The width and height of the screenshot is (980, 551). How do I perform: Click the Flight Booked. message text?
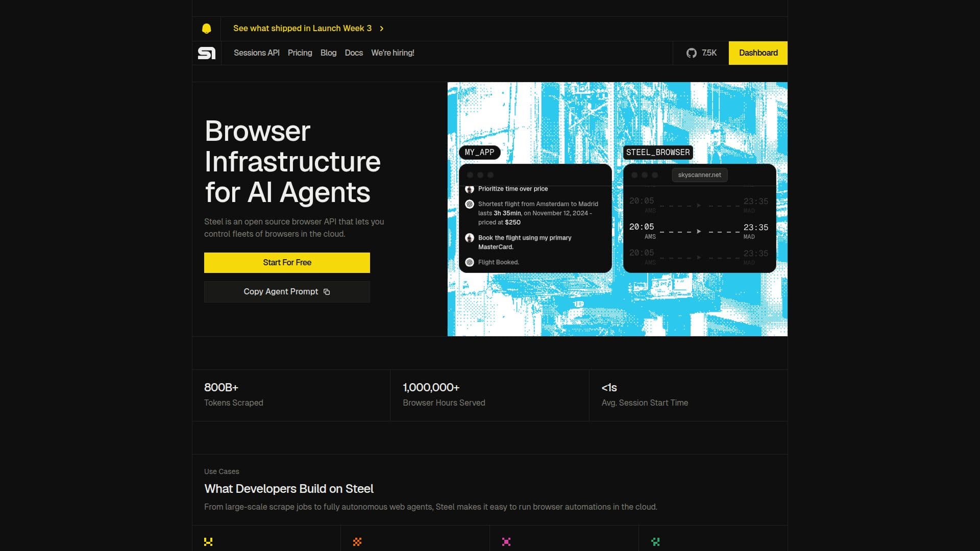(x=499, y=262)
